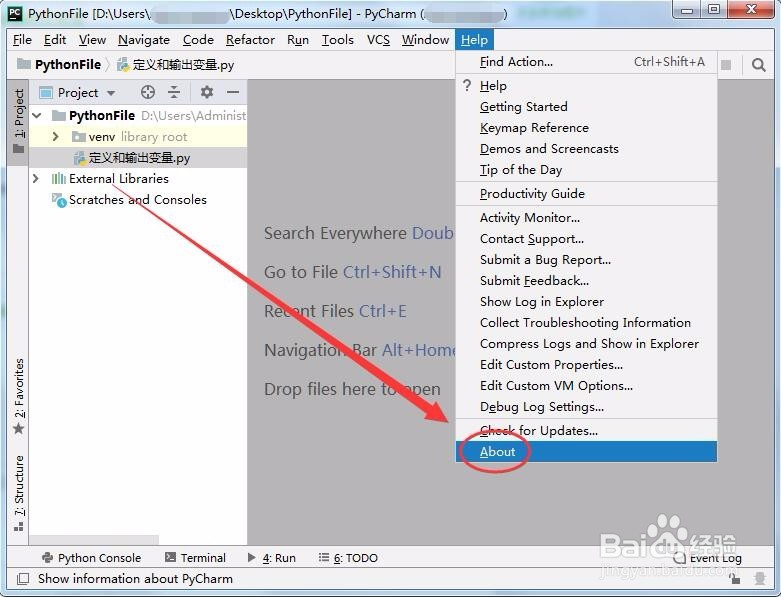Choose Submit Feedback...
The image size is (781, 597).
click(586, 280)
